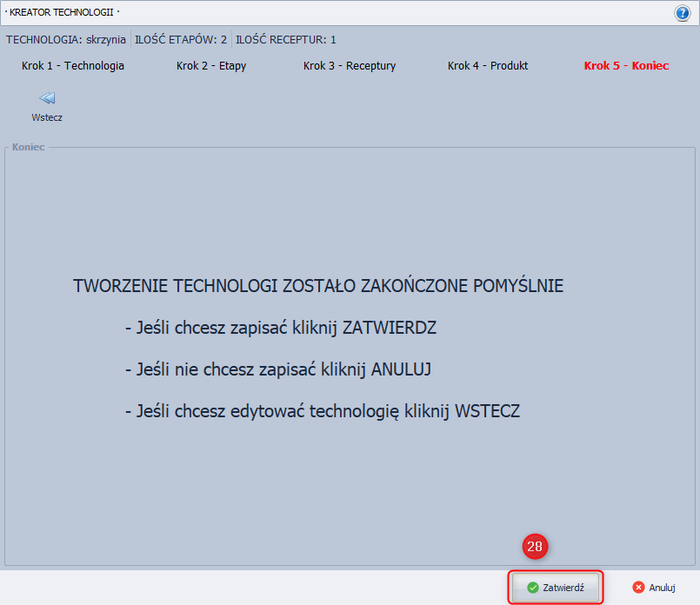Switch to Krok 2 - Etapy step
Viewport: 700px width, 605px height.
(x=210, y=66)
